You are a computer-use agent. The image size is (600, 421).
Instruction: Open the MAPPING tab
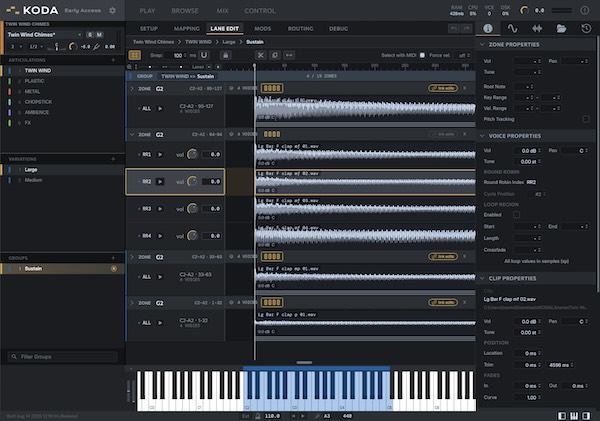coord(187,29)
